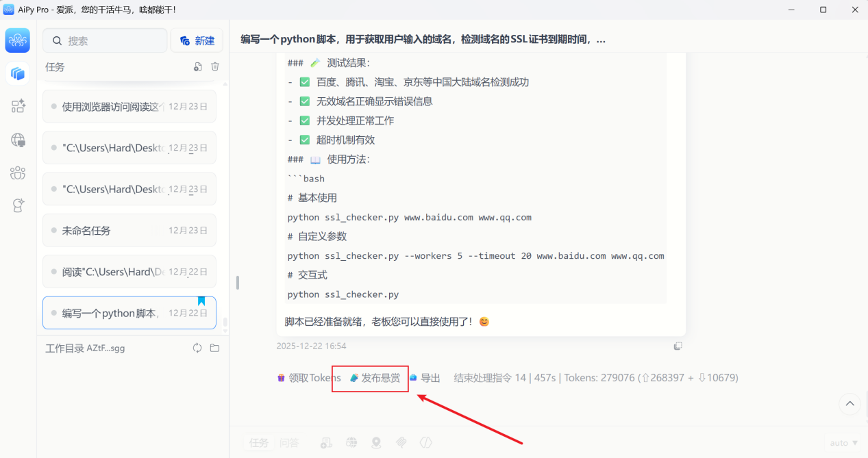Click the trash icon in 任务 header

215,66
